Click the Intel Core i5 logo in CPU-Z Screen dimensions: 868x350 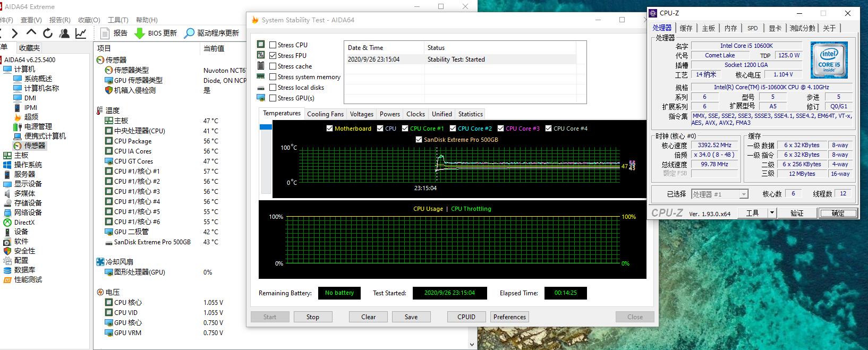pyautogui.click(x=829, y=61)
